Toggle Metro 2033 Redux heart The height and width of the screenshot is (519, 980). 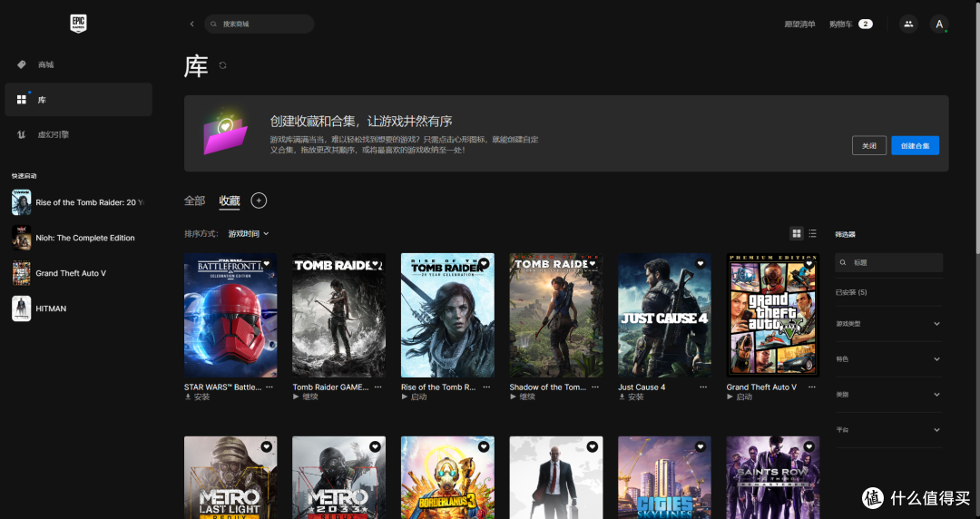(375, 446)
